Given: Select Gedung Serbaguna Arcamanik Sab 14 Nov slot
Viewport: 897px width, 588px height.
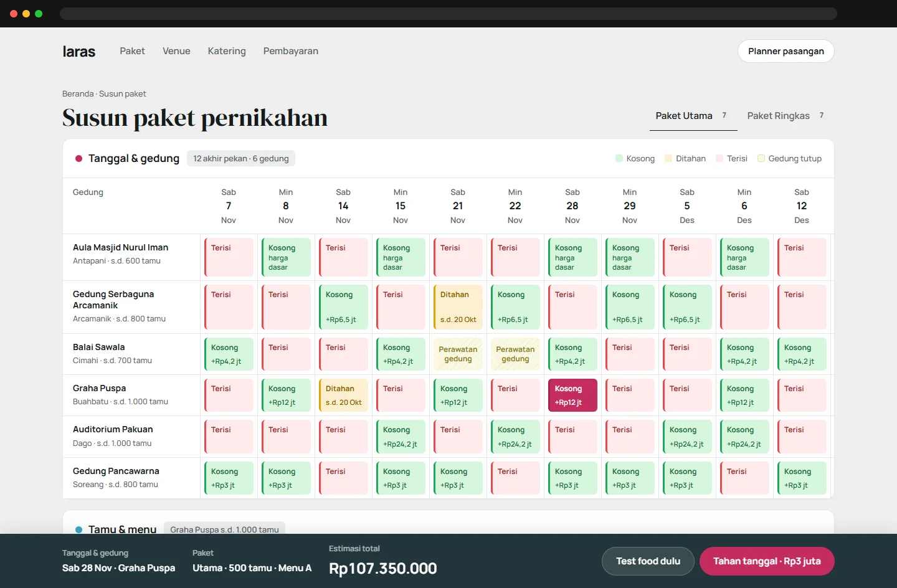Looking at the screenshot, I should click(x=343, y=307).
